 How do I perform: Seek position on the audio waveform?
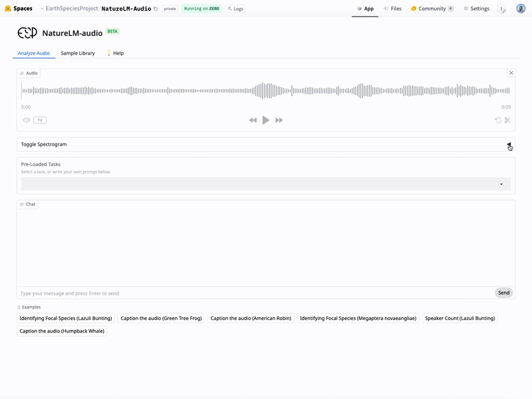[x=266, y=91]
